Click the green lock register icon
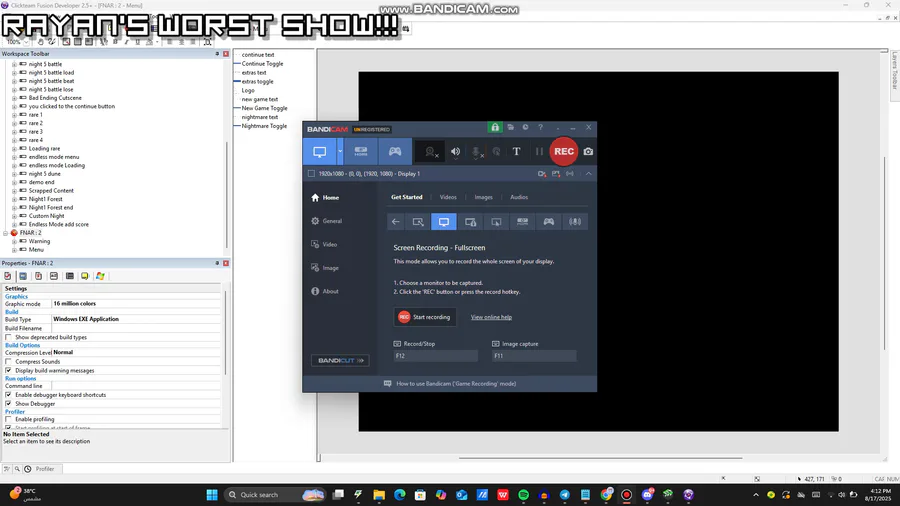The width and height of the screenshot is (900, 506). (495, 127)
